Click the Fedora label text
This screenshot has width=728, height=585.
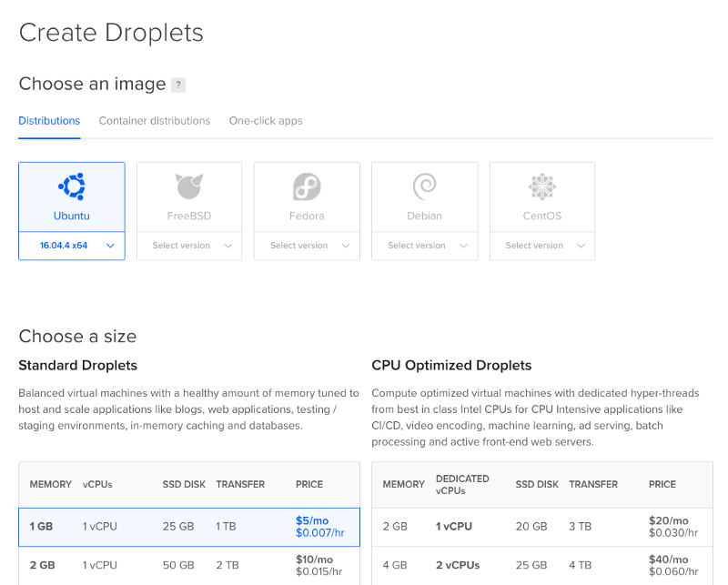307,216
